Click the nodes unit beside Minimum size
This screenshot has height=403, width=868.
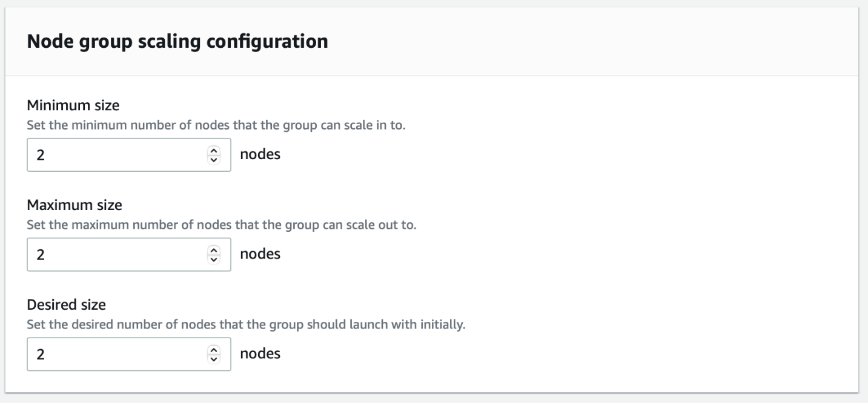pos(260,154)
